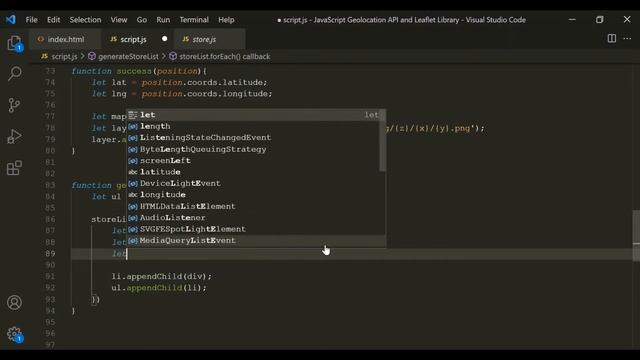Screen dimensions: 640x360
Task: Open the Search view in activity bar
Action: [x=15, y=74]
